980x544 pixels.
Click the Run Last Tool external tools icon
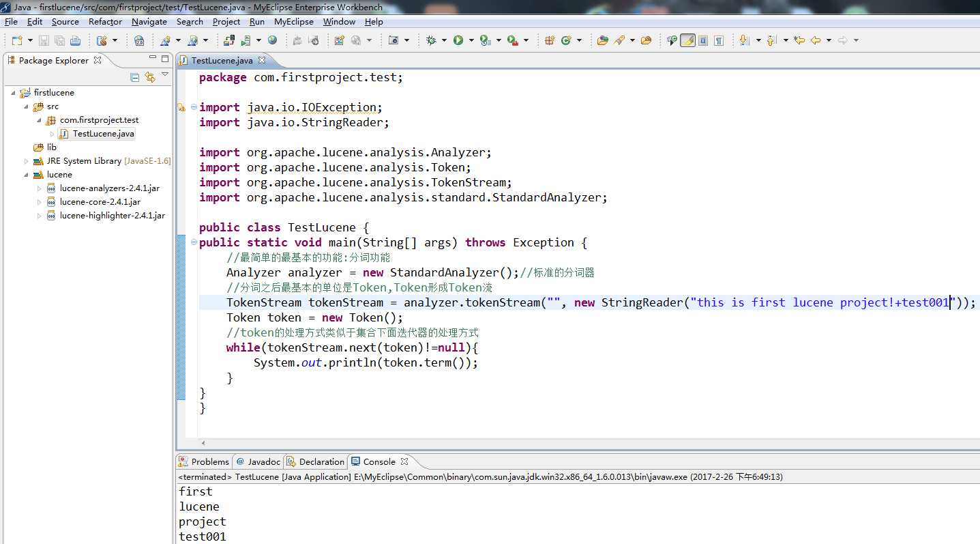512,40
